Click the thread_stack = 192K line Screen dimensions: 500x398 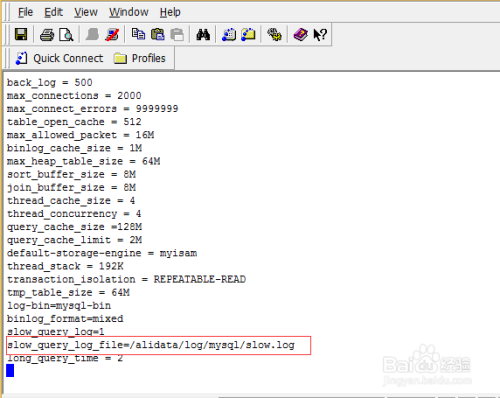tap(65, 266)
